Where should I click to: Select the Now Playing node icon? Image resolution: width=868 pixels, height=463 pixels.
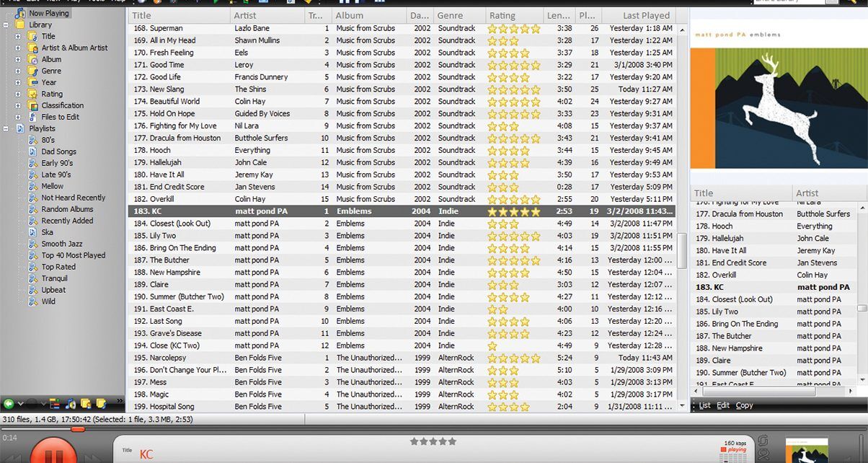21,13
